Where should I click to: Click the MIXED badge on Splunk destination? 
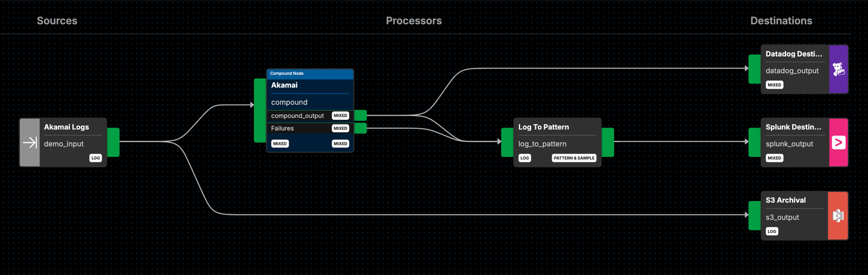point(775,158)
